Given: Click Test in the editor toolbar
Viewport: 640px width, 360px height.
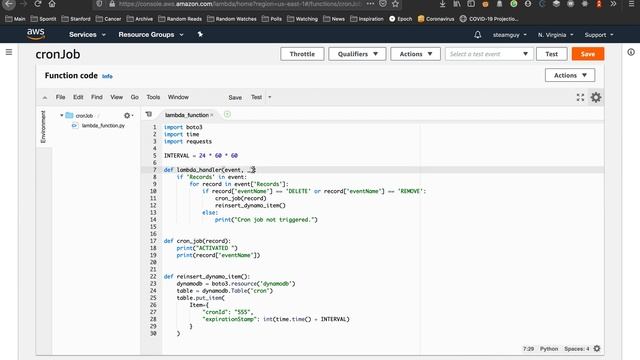Looking at the screenshot, I should tap(256, 97).
